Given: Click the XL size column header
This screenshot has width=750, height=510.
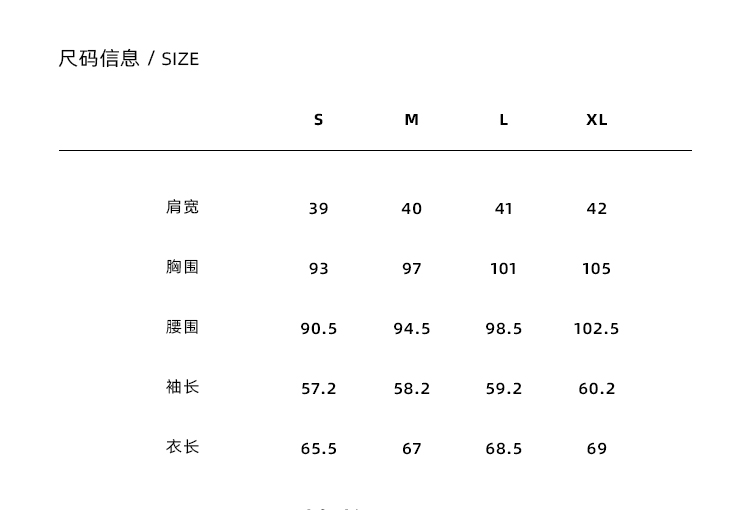Looking at the screenshot, I should click(x=597, y=120).
